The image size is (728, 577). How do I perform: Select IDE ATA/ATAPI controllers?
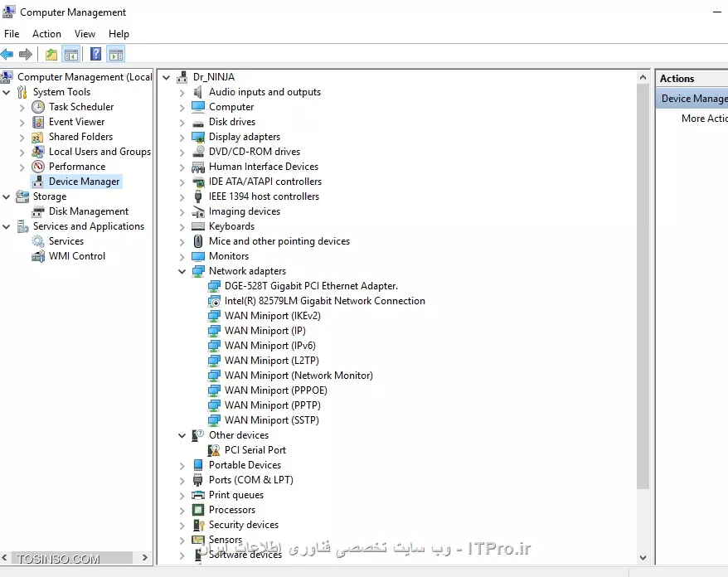pos(265,182)
